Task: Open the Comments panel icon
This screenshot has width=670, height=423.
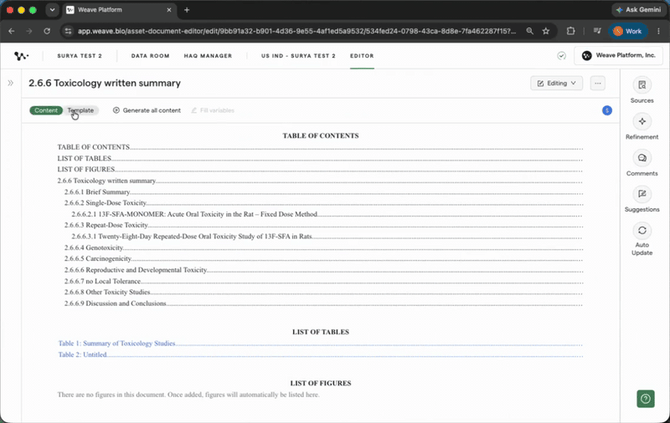Action: (642, 158)
